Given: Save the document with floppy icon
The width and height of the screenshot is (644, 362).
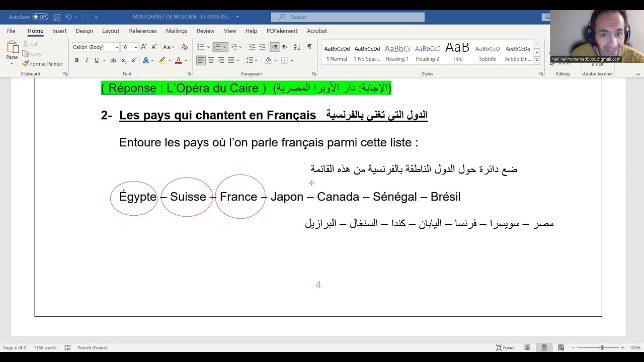Looking at the screenshot, I should pyautogui.click(x=57, y=17).
